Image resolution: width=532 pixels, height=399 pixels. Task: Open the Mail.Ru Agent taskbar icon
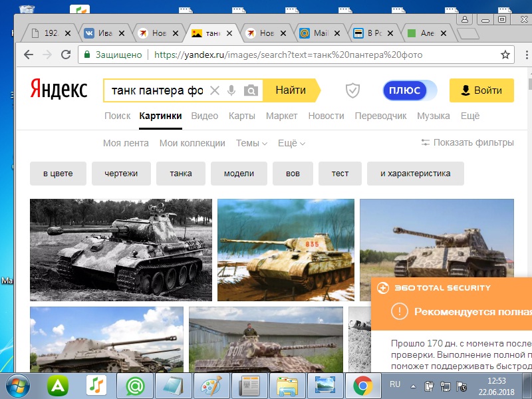point(135,386)
